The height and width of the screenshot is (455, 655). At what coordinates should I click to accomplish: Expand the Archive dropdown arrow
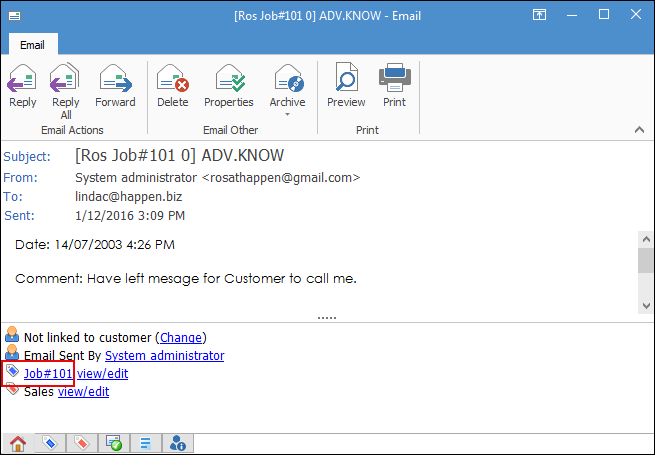[287, 114]
